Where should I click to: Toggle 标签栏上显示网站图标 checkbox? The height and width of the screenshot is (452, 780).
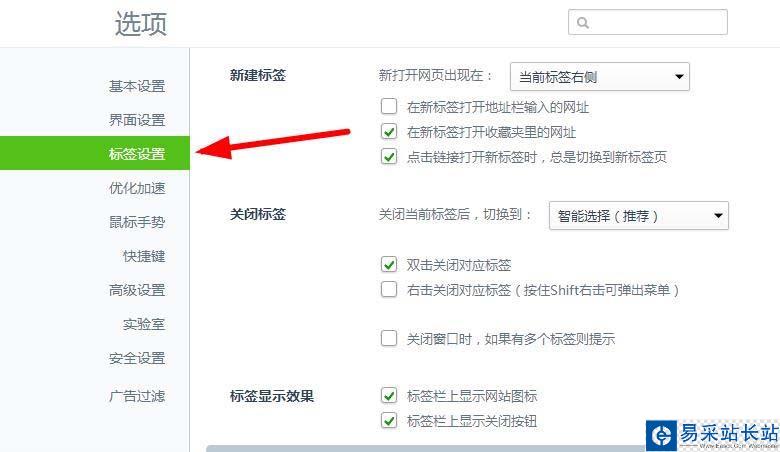[x=389, y=396]
